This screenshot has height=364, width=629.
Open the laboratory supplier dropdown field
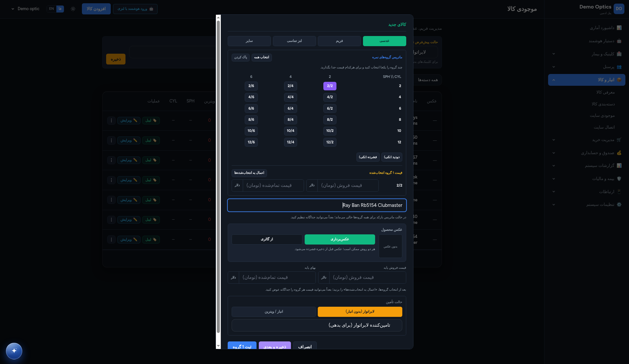tap(317, 325)
